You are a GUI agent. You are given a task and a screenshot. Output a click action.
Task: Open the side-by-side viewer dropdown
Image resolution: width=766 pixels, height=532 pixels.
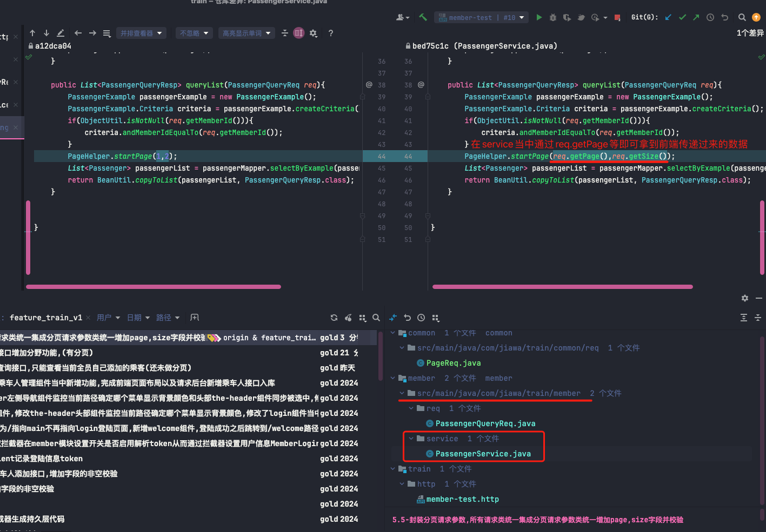point(141,33)
